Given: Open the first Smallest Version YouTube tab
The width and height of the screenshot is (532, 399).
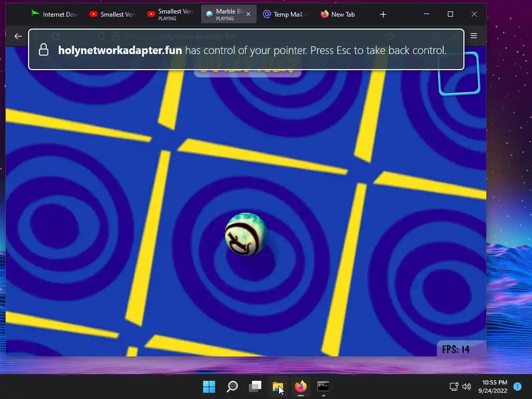Looking at the screenshot, I should click(113, 14).
